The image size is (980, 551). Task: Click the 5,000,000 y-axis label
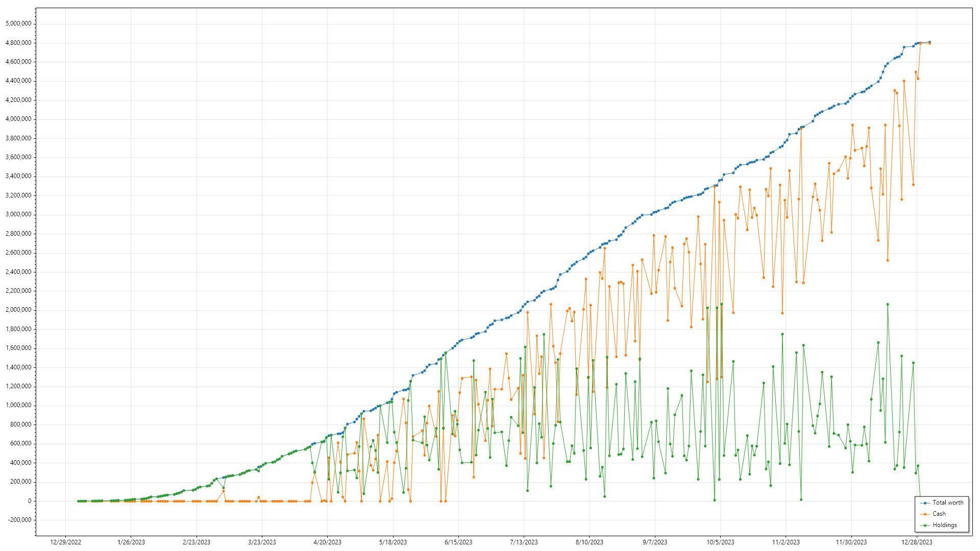18,23
